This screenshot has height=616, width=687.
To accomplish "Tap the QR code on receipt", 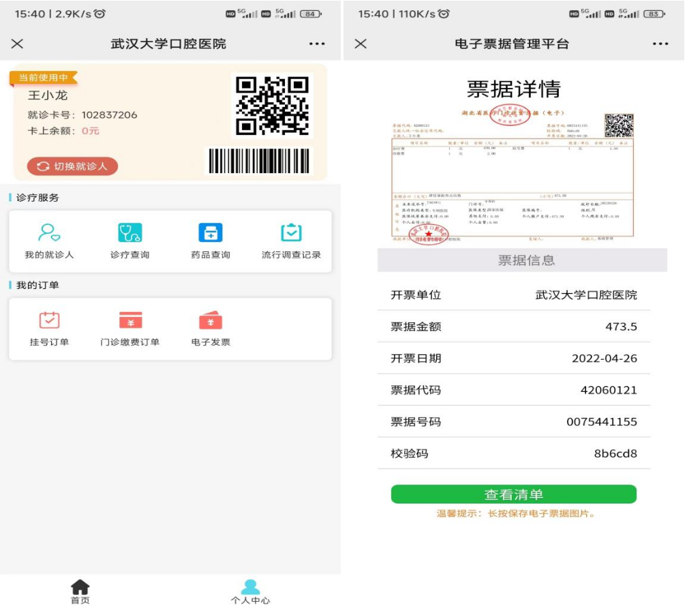I will click(x=619, y=125).
